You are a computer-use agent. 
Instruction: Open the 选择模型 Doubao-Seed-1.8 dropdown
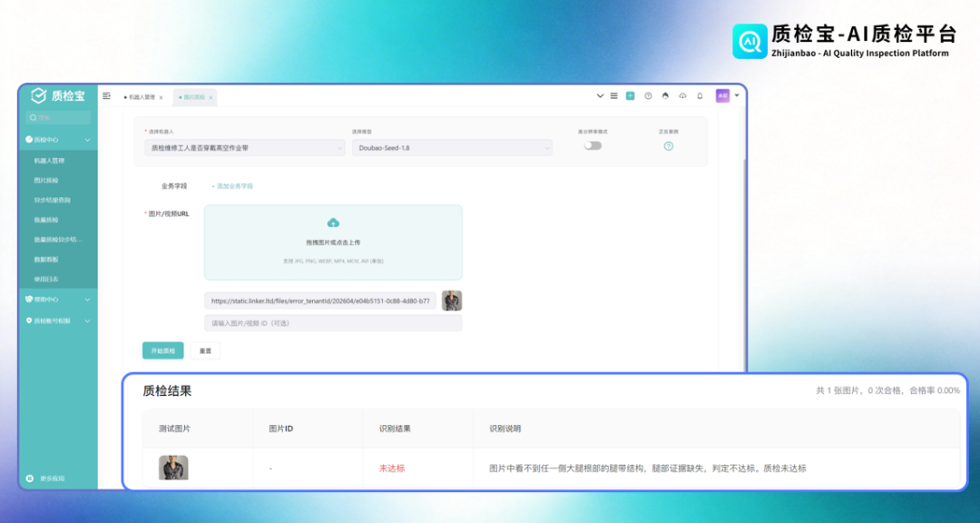[x=452, y=148]
